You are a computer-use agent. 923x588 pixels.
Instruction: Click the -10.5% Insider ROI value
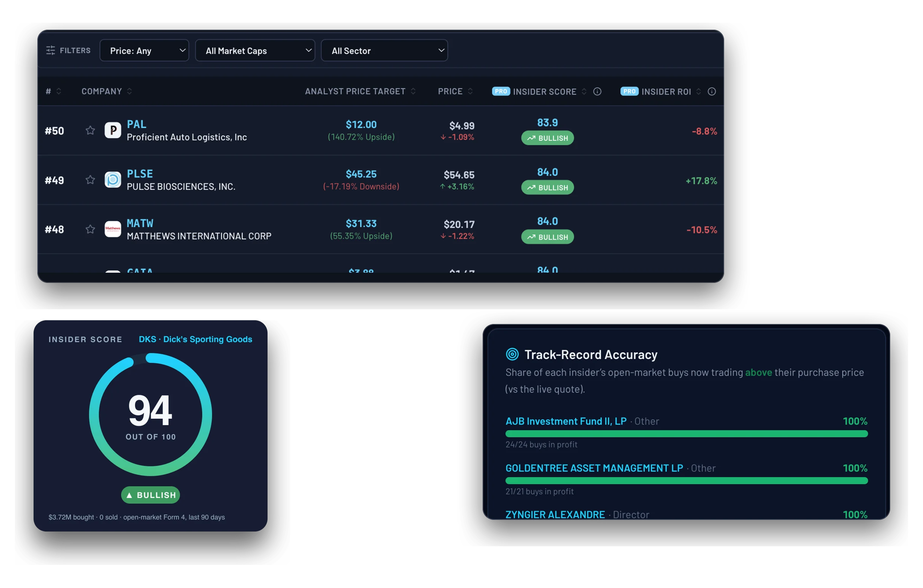(x=702, y=230)
